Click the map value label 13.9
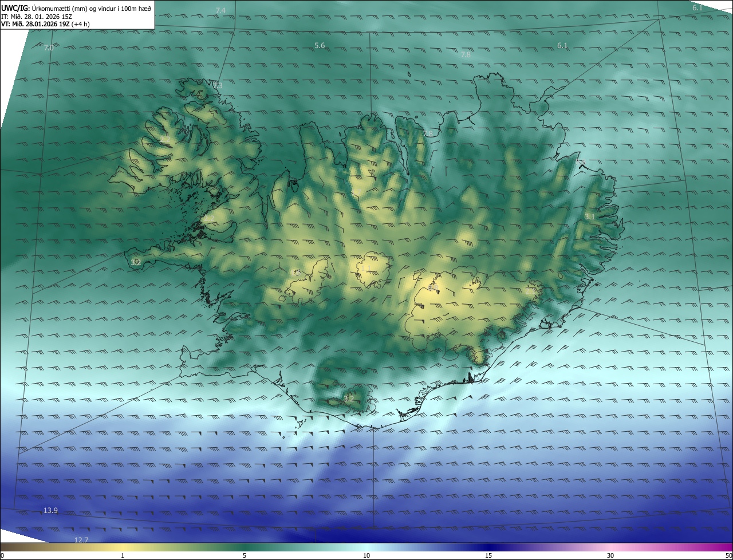The image size is (733, 560). (50, 510)
